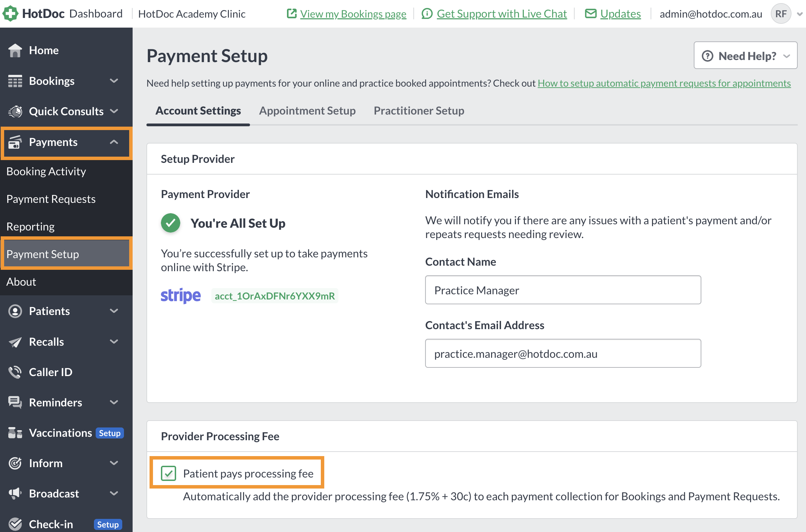Click the HotDoc logo cross icon
The width and height of the screenshot is (806, 532).
click(10, 14)
